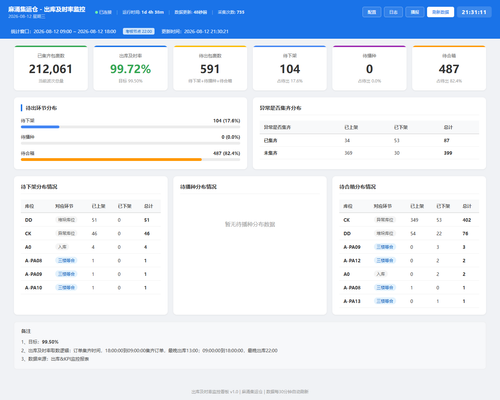Click 已下架 header in 待合箱分布情况 table
This screenshot has width=500, height=400.
(x=443, y=206)
